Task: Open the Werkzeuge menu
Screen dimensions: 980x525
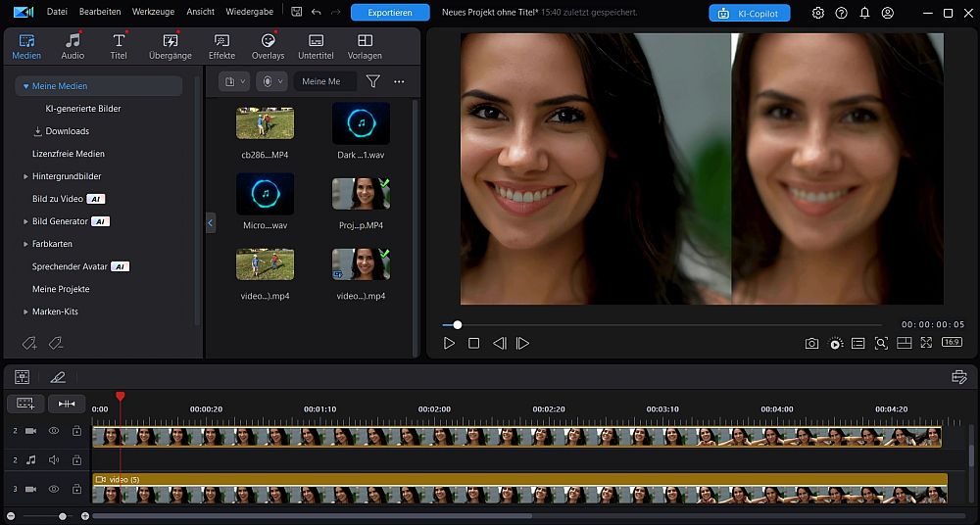Action: tap(153, 12)
